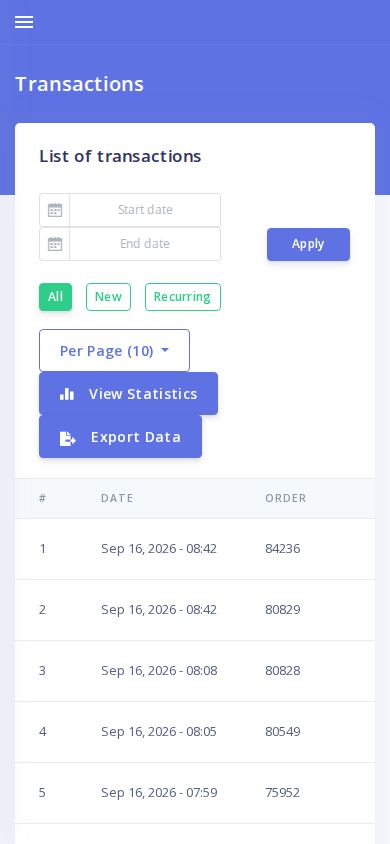This screenshot has width=390, height=844.
Task: Click the Apply button
Action: [308, 244]
